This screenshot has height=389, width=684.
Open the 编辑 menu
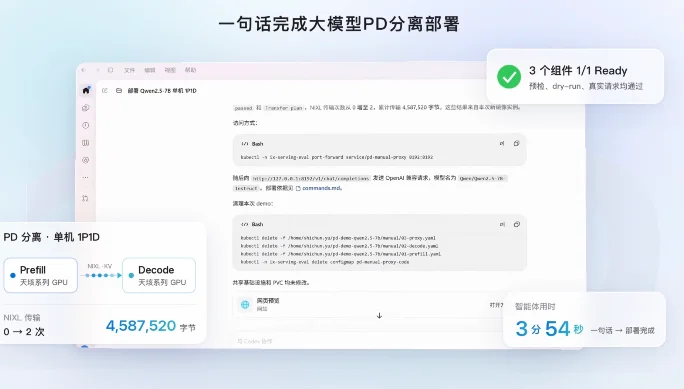coord(150,70)
